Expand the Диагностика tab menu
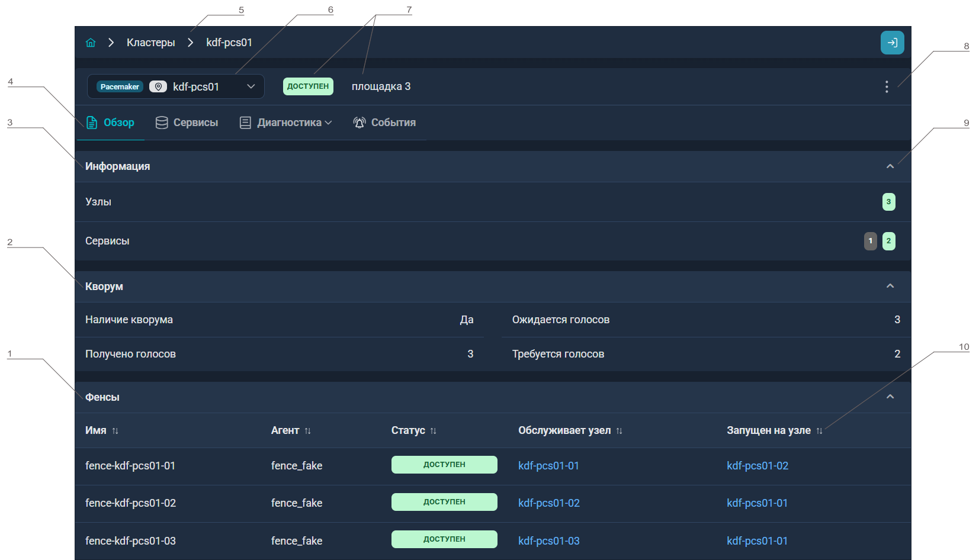The width and height of the screenshot is (979, 560). pyautogui.click(x=285, y=123)
